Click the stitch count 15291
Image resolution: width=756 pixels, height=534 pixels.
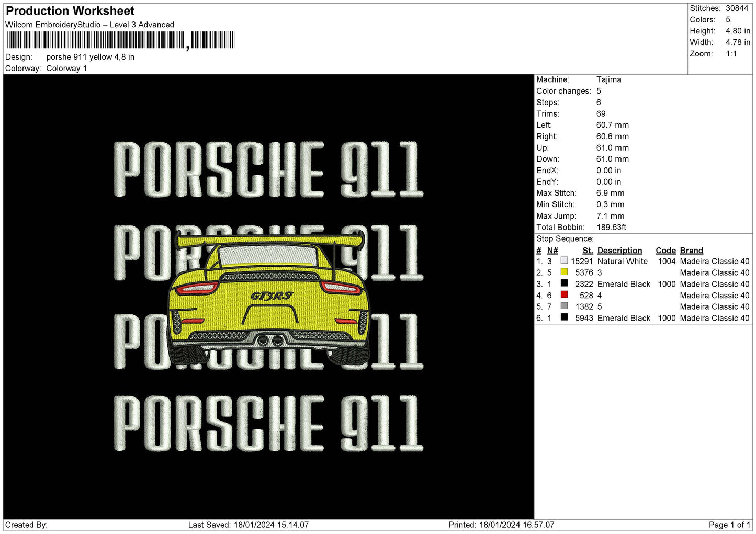click(x=582, y=262)
